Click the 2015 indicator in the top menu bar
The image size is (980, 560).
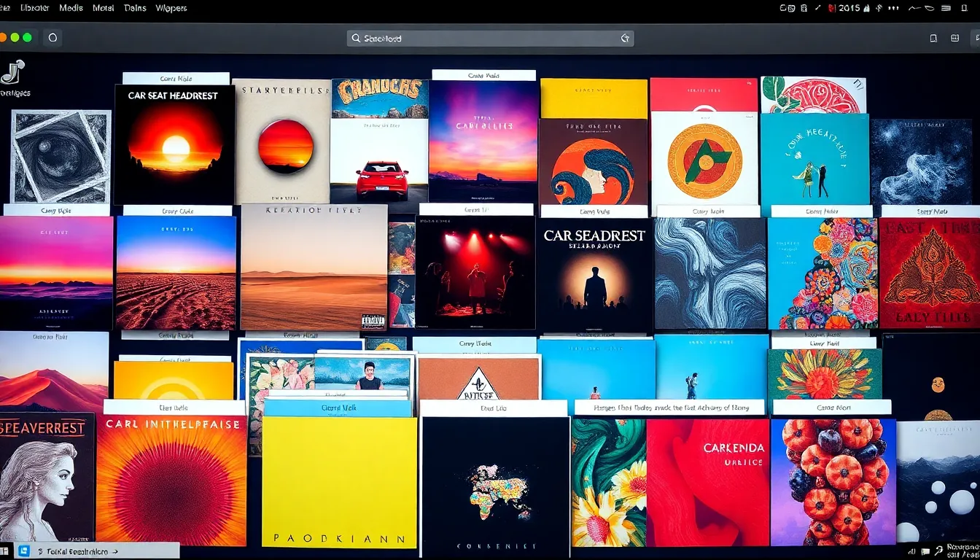pos(849,8)
